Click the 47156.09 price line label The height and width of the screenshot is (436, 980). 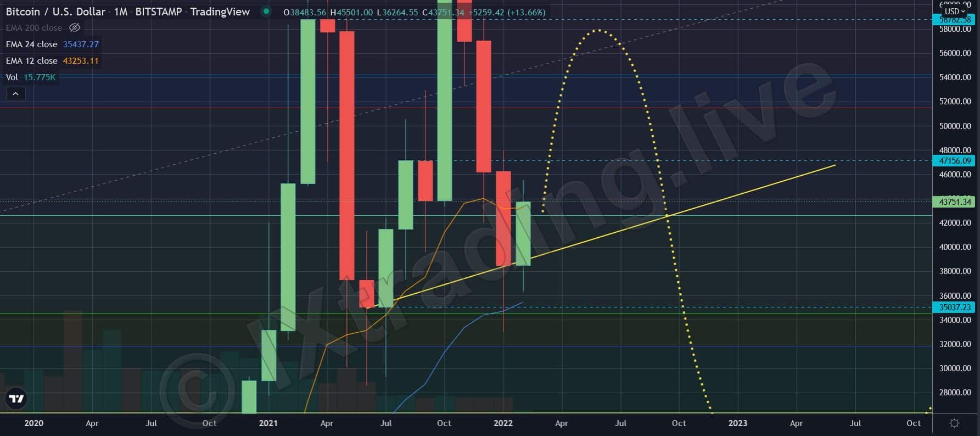[x=955, y=161]
